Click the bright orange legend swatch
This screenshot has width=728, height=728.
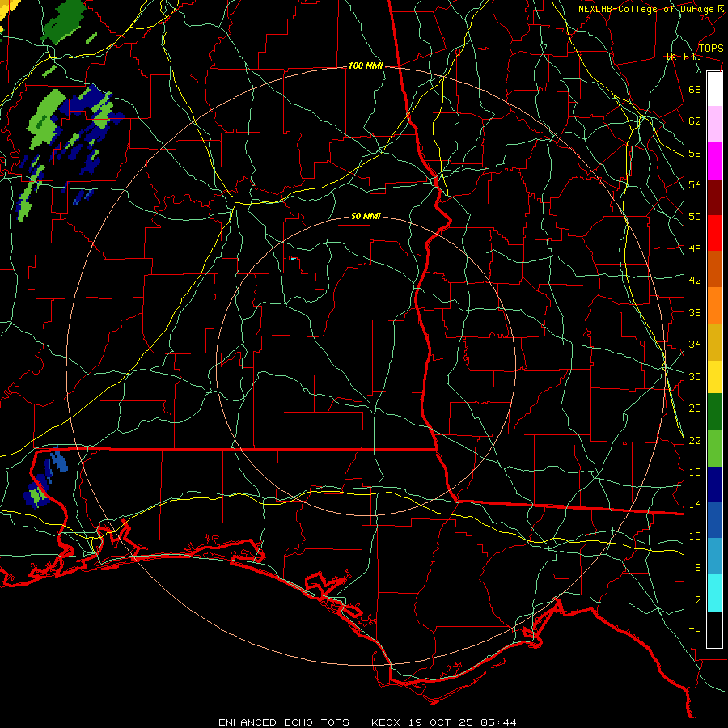714,306
